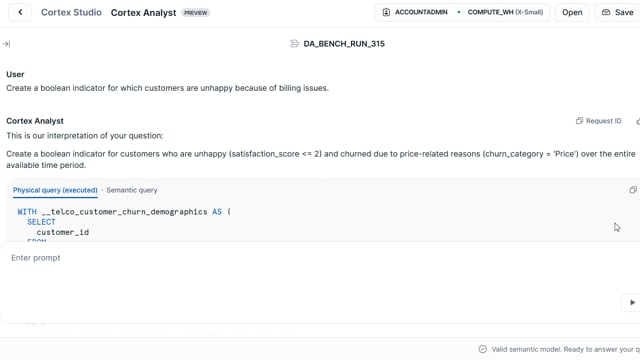Select the Physical query (executed) tab
Viewport: 640px width, 360px height.
(55, 190)
